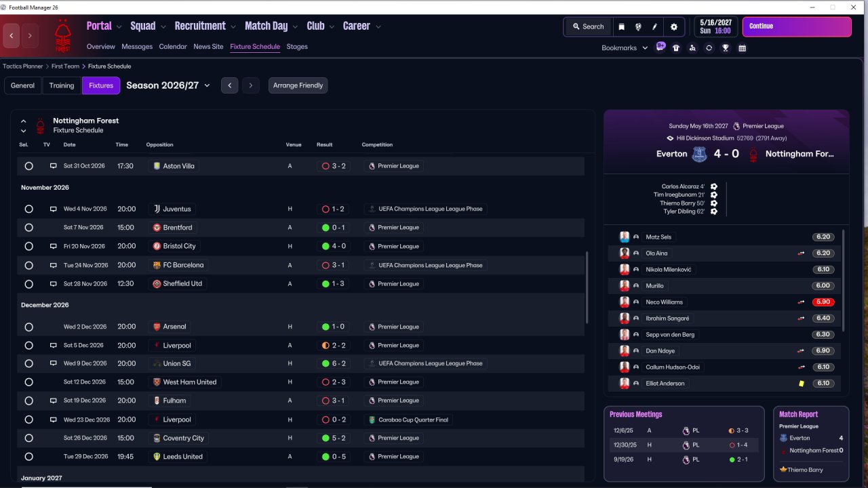This screenshot has height=488, width=868.
Task: Open the bookmark icon in the top toolbar
Action: pyautogui.click(x=621, y=26)
